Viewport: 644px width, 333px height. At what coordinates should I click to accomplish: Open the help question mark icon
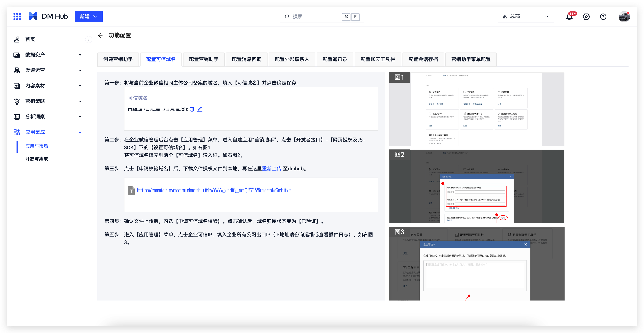603,17
